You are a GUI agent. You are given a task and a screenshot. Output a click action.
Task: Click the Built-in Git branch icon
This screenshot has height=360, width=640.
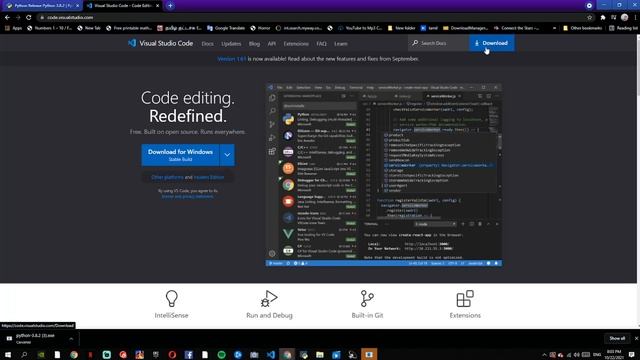coord(367,298)
